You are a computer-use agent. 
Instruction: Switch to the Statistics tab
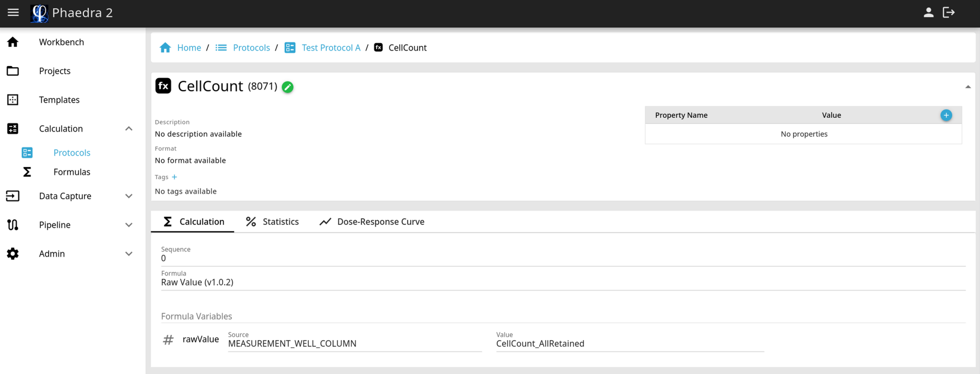point(272,222)
